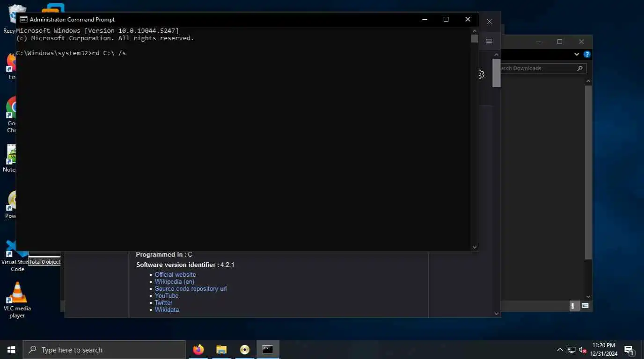Select the Firefox desktop shortcut icon
The height and width of the screenshot is (359, 644).
coord(11,66)
